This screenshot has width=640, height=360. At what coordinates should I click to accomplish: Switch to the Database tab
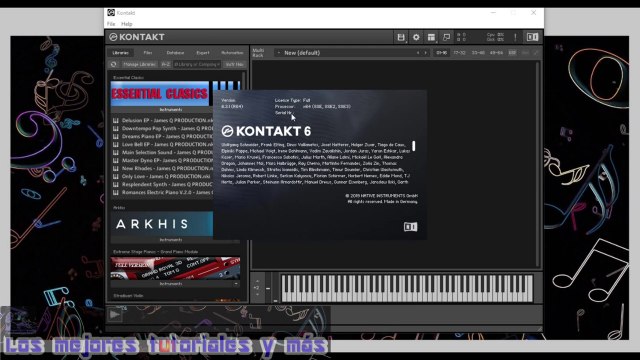coord(175,53)
